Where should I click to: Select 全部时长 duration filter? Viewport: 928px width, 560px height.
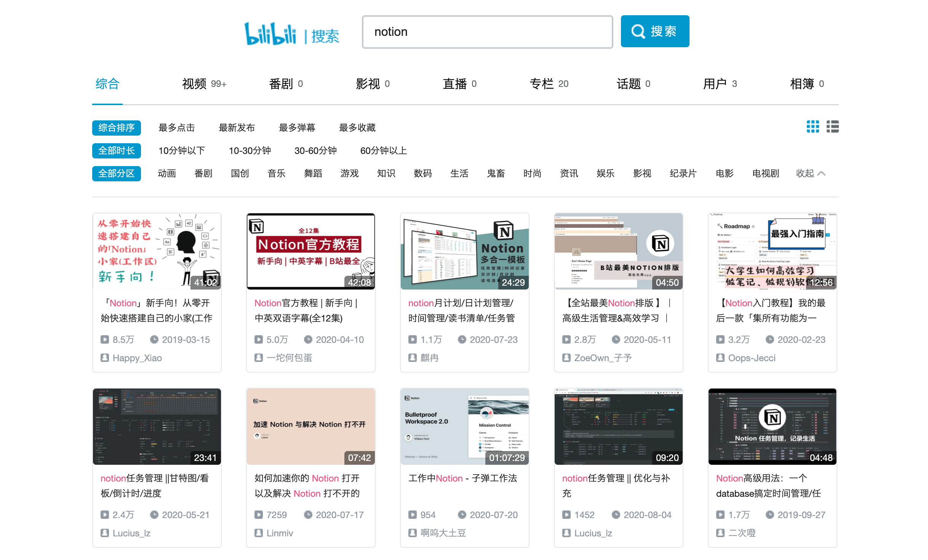[117, 151]
